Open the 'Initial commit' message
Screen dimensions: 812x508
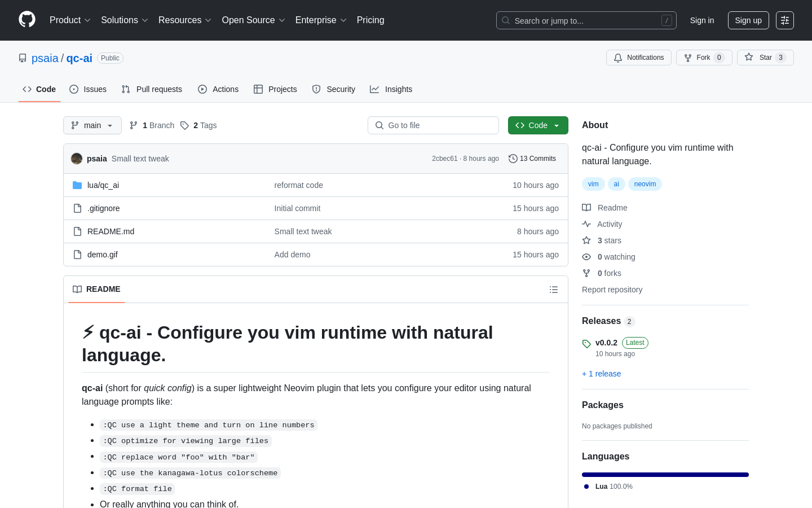[297, 208]
